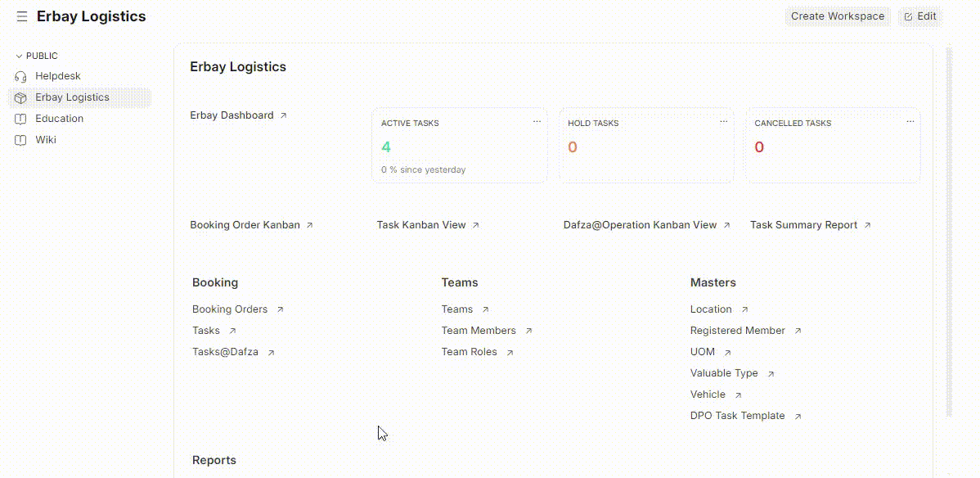Click the Education book icon
Image resolution: width=980 pixels, height=478 pixels.
20,119
